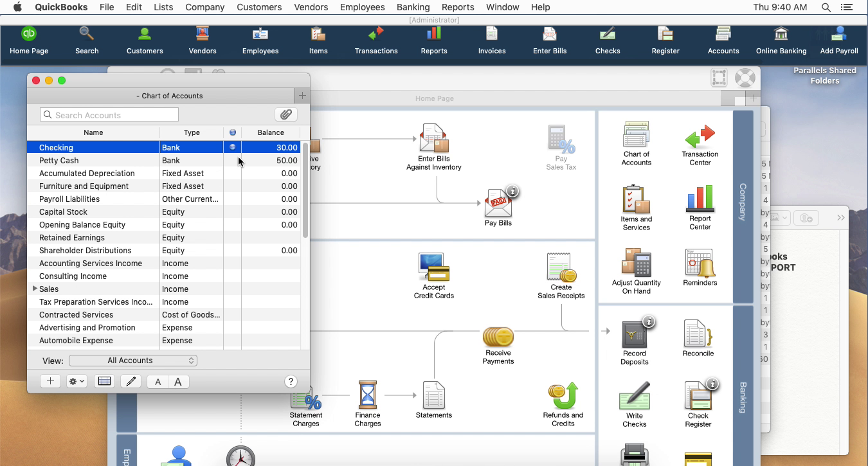Expand the Sales account disclosure triangle
The image size is (868, 466).
click(35, 289)
